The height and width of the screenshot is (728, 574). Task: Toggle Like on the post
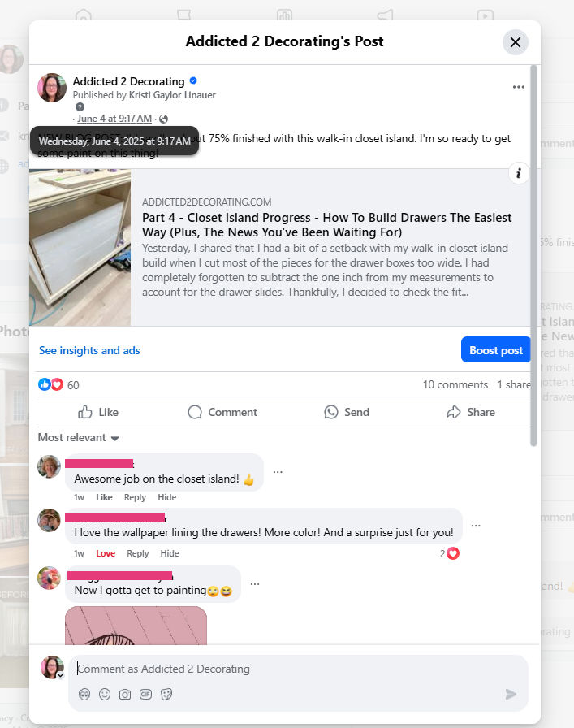click(98, 412)
